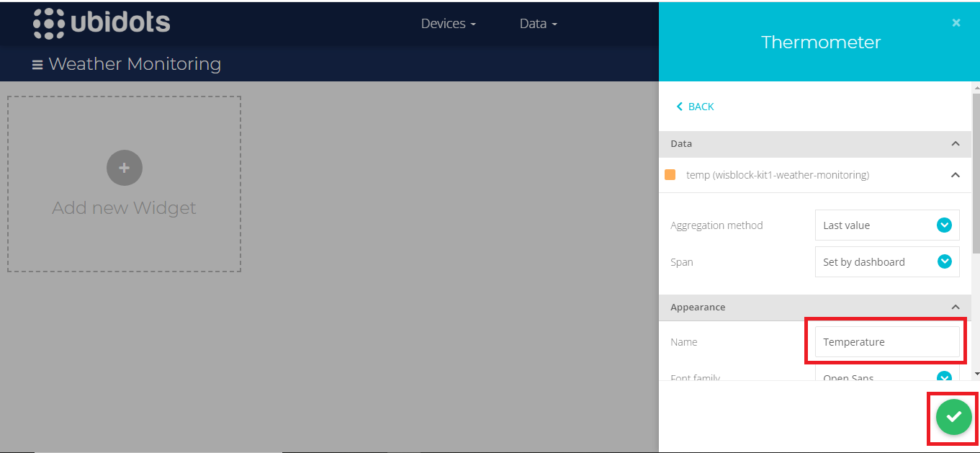
Task: Close the Thermometer panel with the X
Action: (956, 23)
